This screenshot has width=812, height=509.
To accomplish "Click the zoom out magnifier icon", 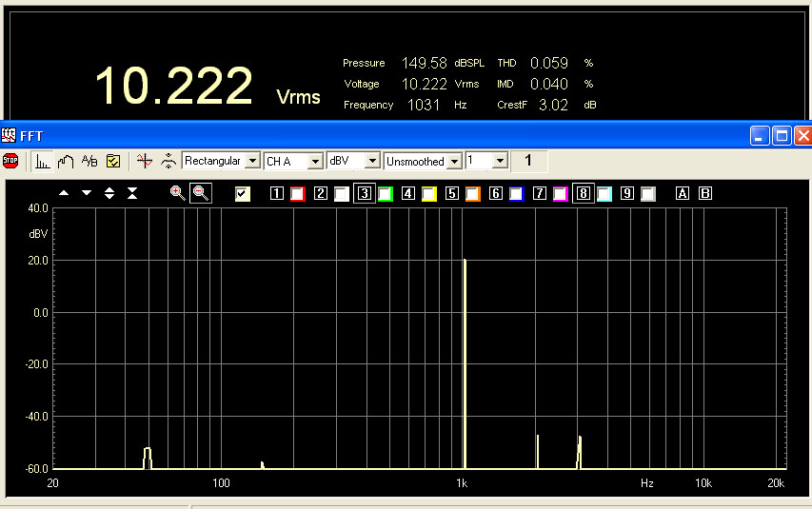I will pyautogui.click(x=200, y=193).
